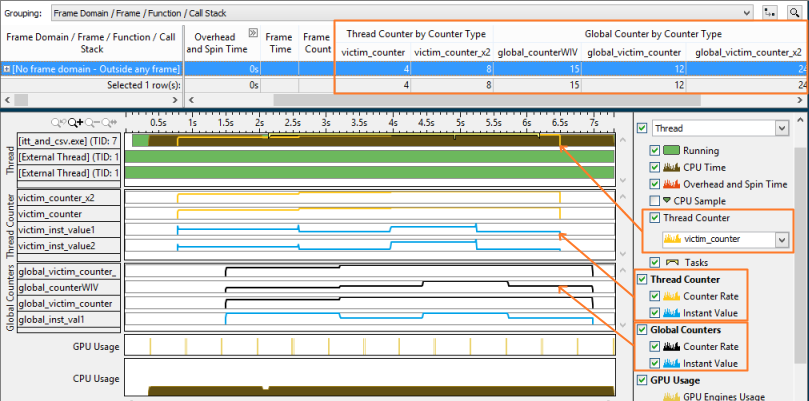Select victim_counter_x2 timeline row label
Viewport: 809px width, 401px height.
click(69, 197)
